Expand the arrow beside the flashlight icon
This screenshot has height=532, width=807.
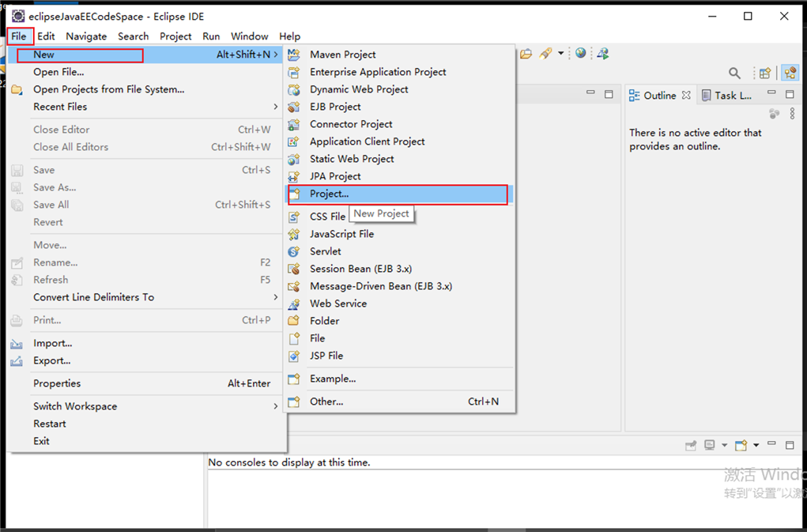coord(561,53)
